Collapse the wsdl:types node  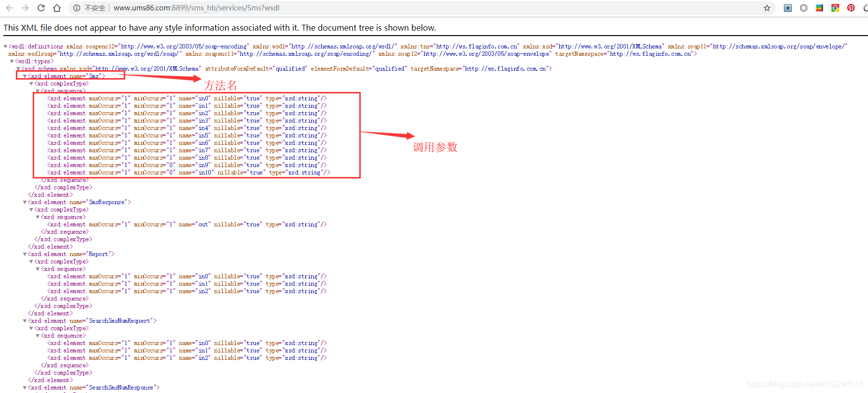click(x=12, y=61)
